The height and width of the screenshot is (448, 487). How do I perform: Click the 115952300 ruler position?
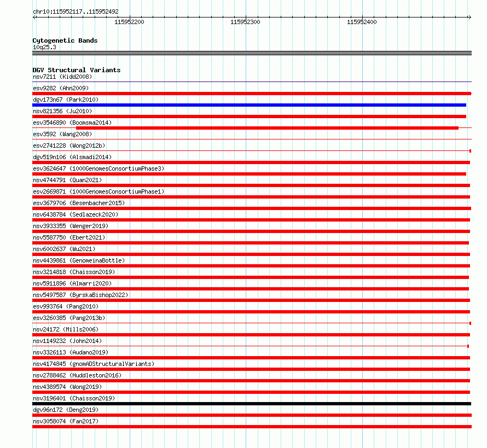245,22
